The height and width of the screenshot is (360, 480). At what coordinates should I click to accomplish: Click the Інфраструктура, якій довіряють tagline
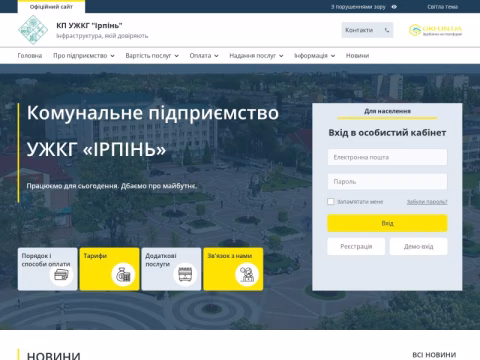click(102, 36)
